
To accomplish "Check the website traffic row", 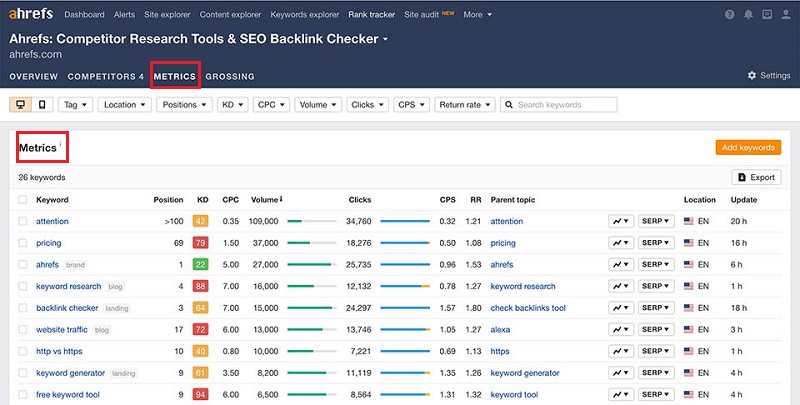I will click(22, 330).
